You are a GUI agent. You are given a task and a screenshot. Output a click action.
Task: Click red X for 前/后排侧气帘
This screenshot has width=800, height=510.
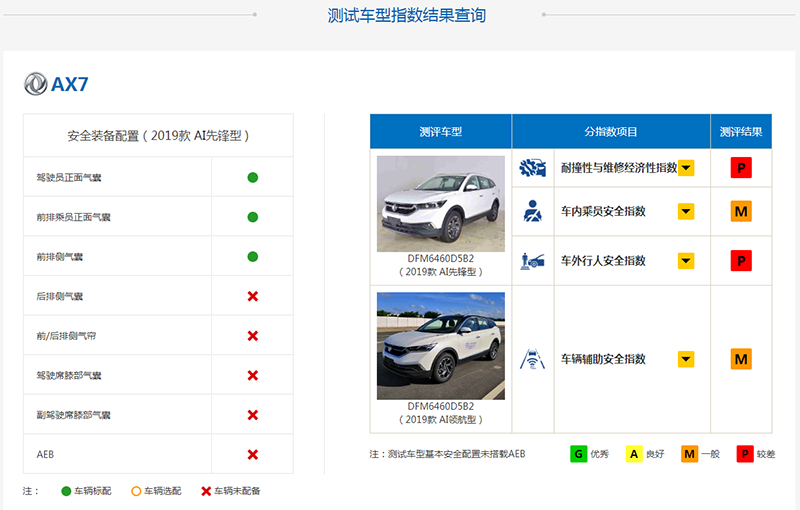253,336
